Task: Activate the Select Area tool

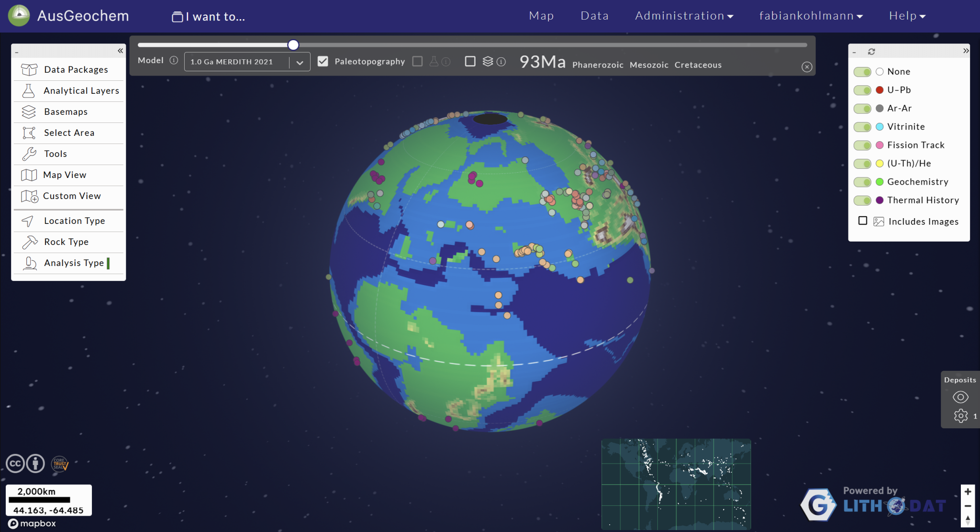Action: point(68,133)
